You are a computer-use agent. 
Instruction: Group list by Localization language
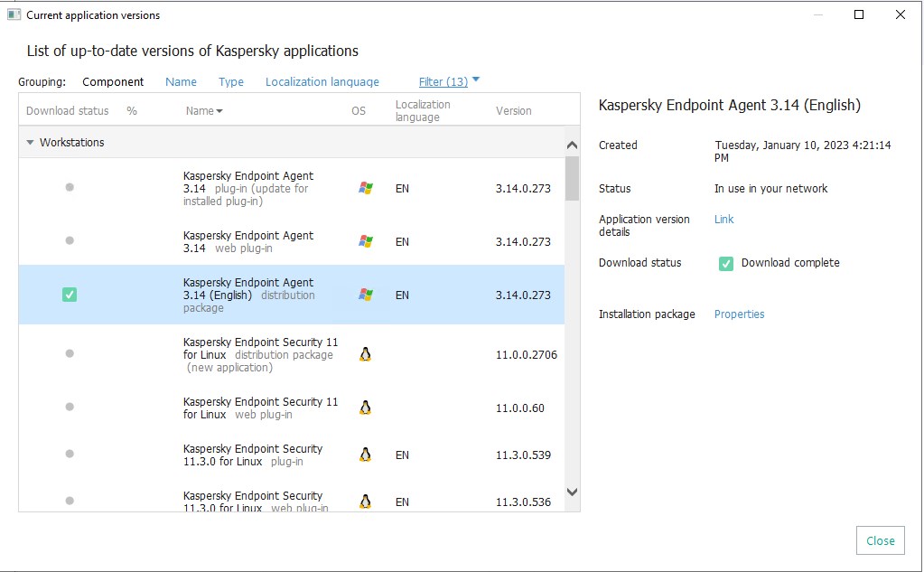322,81
